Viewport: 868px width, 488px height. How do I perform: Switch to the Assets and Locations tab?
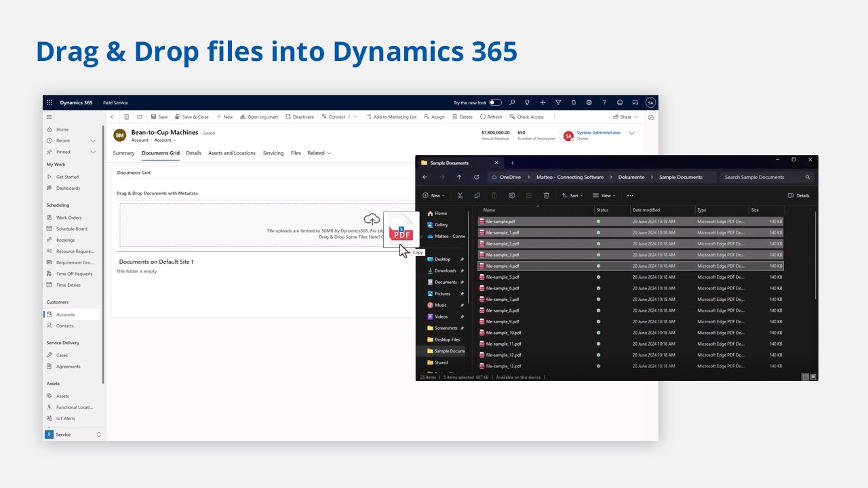[x=232, y=153]
